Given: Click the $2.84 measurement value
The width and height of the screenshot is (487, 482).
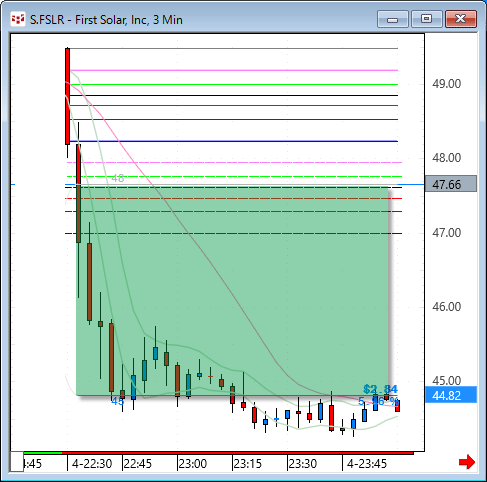Looking at the screenshot, I should click(380, 389).
